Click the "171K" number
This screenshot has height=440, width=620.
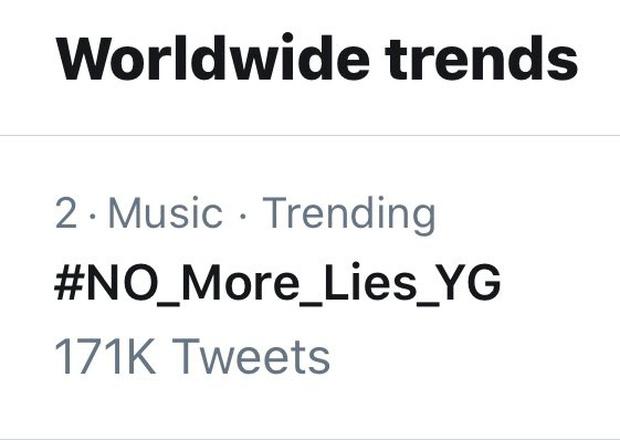104,357
